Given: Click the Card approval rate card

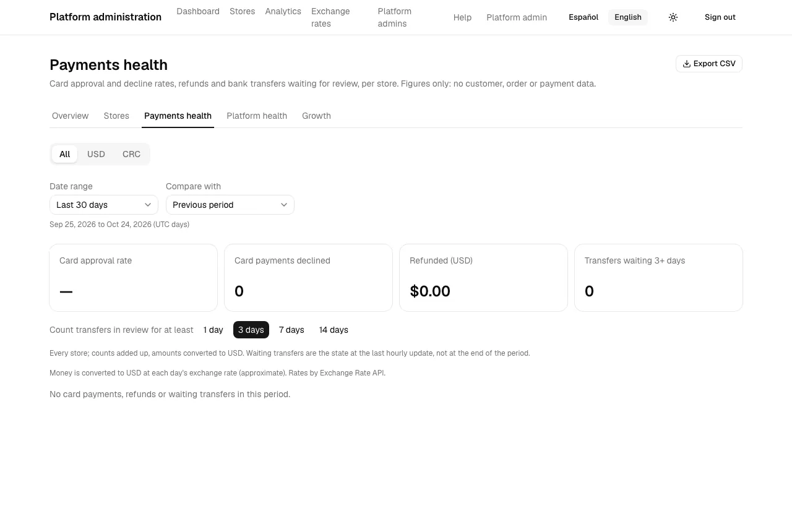Looking at the screenshot, I should tap(134, 278).
